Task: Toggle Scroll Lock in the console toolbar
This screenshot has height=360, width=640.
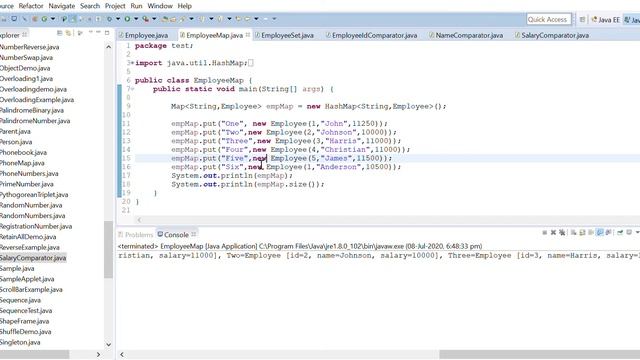Action: coord(582,233)
